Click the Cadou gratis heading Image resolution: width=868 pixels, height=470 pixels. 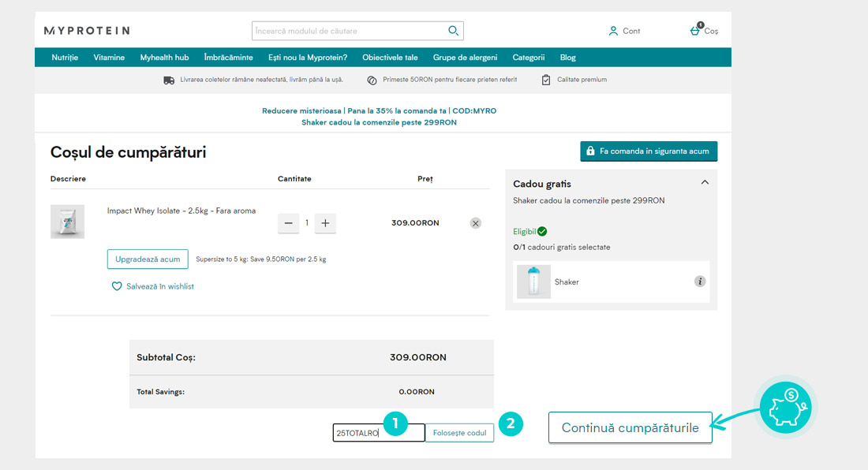(542, 184)
